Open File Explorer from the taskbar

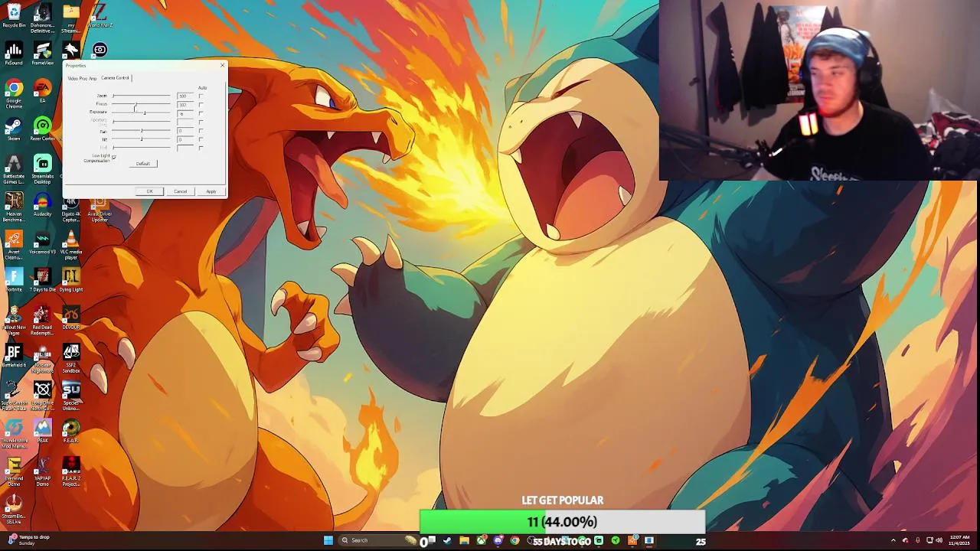click(x=464, y=540)
